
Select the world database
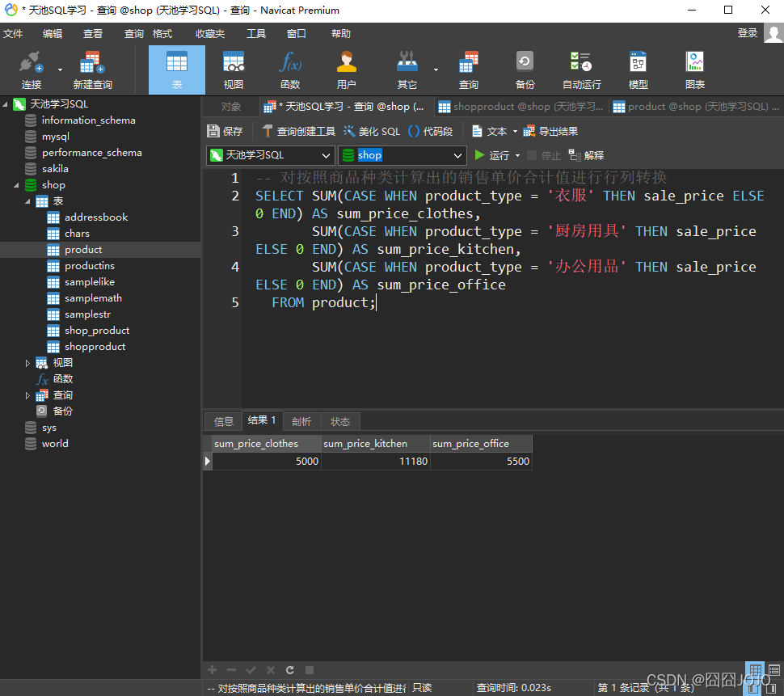coord(55,444)
